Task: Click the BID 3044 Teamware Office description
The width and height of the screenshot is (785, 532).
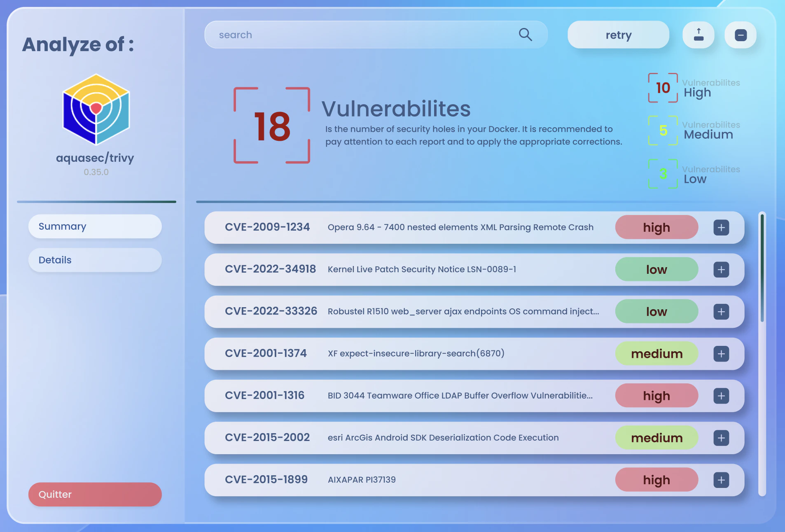Action: coord(460,395)
